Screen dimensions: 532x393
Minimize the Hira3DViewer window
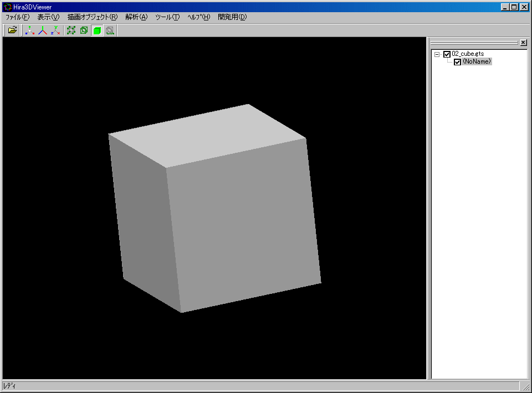[505, 7]
